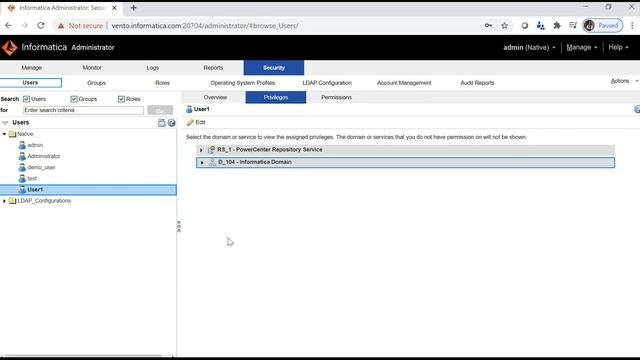Click the browser back arrow
The height and width of the screenshot is (360, 640).
pyautogui.click(x=8, y=25)
